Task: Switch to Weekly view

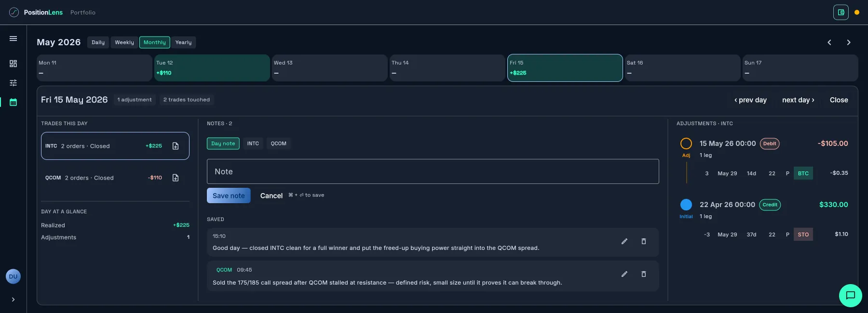Action: 124,42
